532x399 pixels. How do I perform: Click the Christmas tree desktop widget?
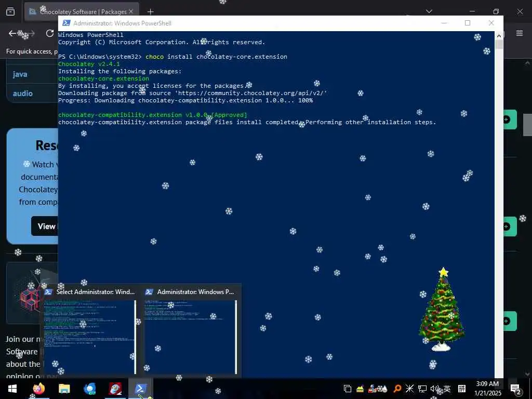click(x=442, y=310)
